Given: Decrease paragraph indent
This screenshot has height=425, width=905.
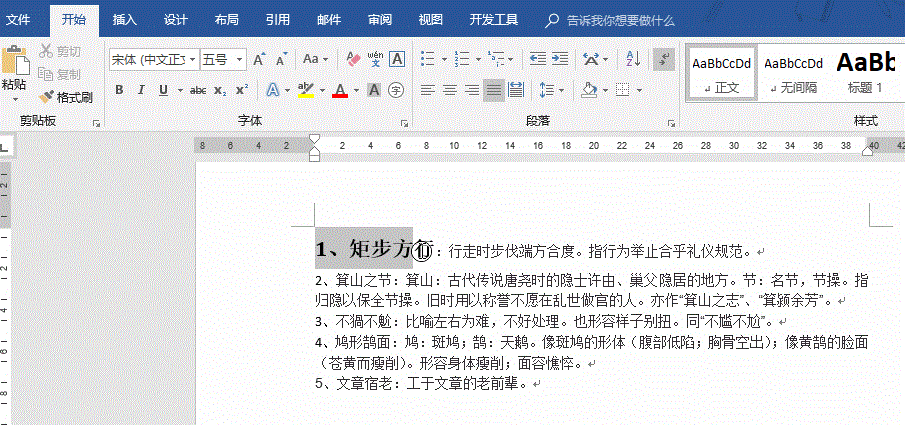Looking at the screenshot, I should point(538,59).
